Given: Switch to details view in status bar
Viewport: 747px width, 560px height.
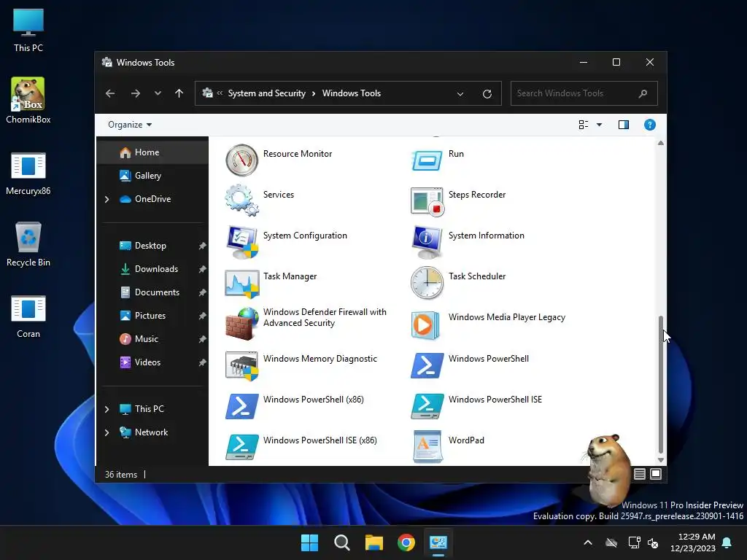Looking at the screenshot, I should 639,474.
